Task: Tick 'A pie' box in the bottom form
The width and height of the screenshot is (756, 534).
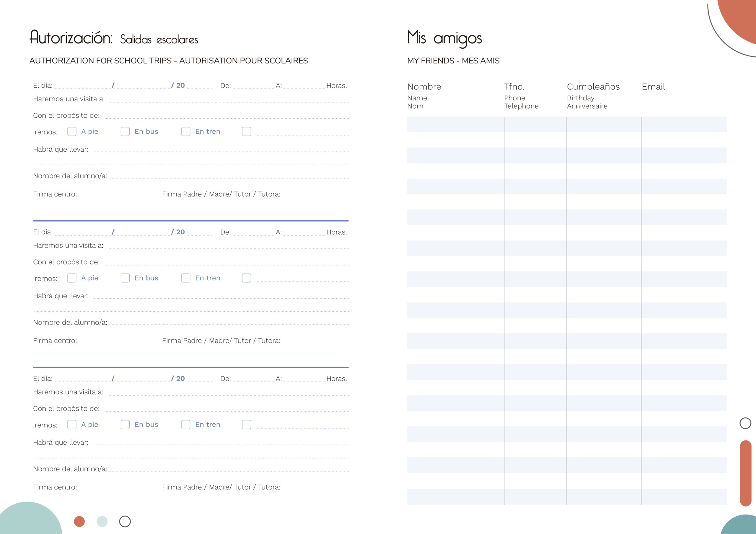Action: tap(72, 425)
